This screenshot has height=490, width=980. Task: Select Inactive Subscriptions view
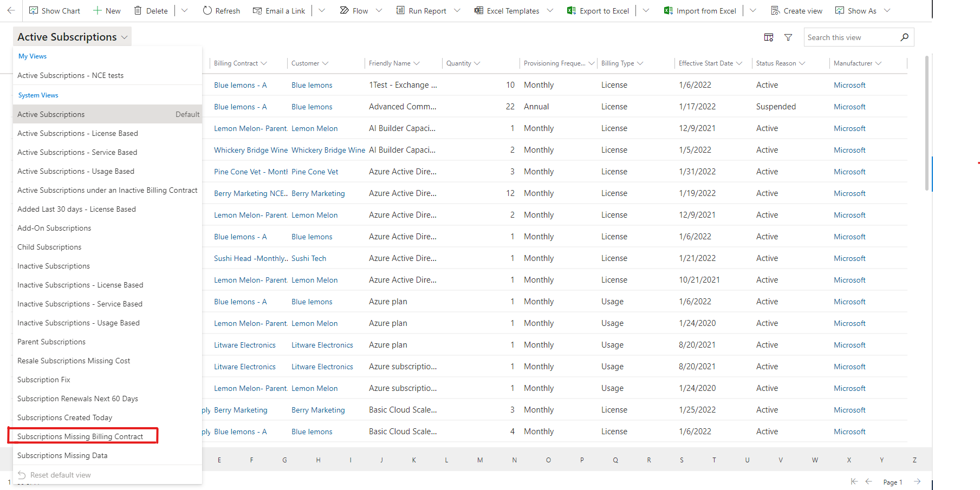point(107,266)
